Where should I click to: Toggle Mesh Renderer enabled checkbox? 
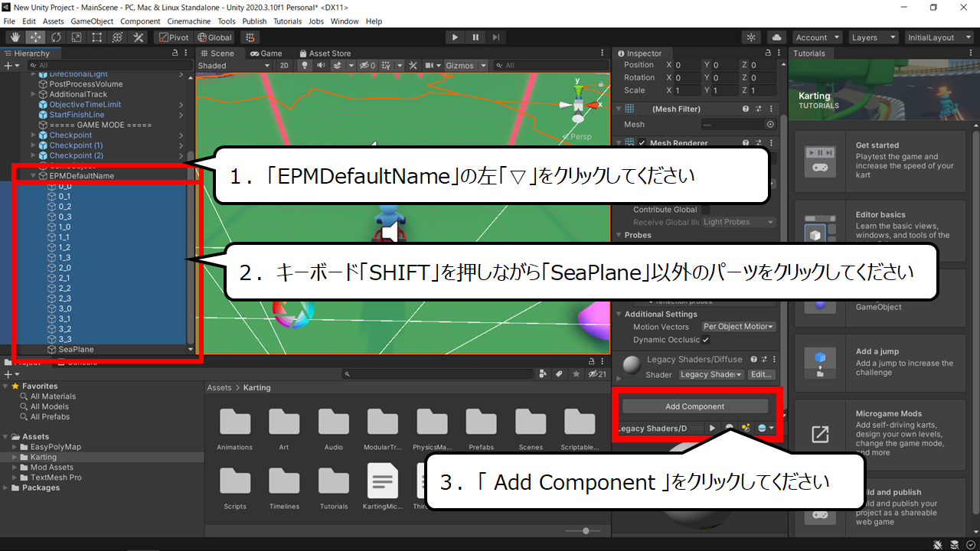642,143
